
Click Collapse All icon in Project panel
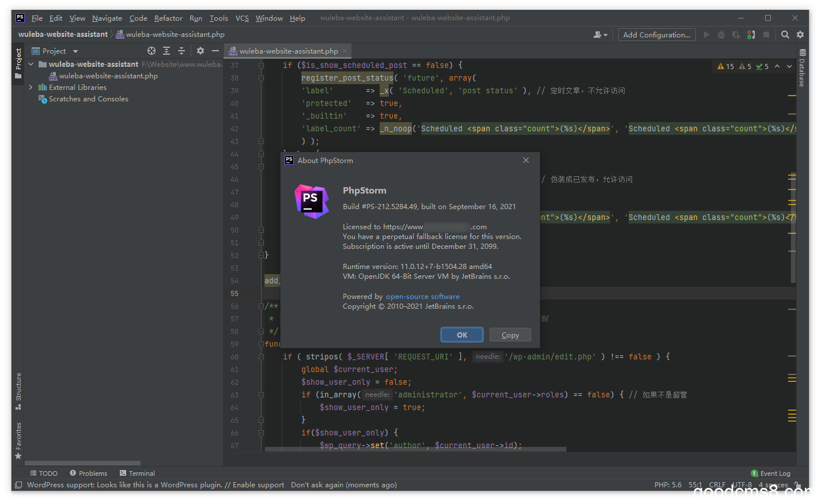[181, 51]
